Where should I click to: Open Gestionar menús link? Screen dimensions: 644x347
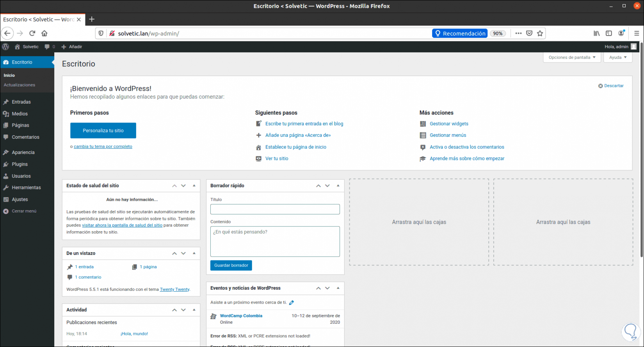(x=448, y=135)
